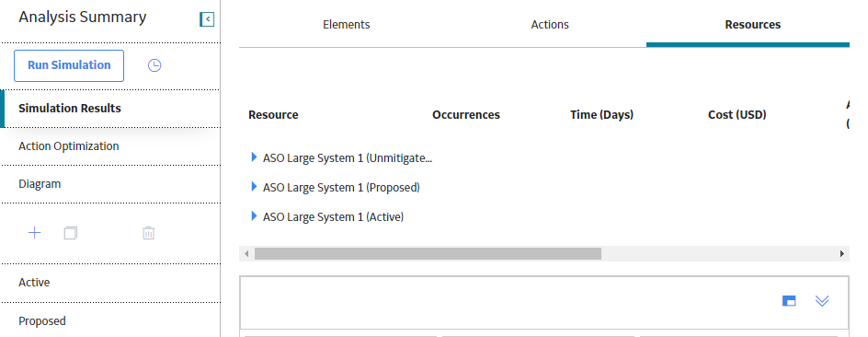The height and width of the screenshot is (337, 868).
Task: Open the Diagram section
Action: click(x=110, y=184)
